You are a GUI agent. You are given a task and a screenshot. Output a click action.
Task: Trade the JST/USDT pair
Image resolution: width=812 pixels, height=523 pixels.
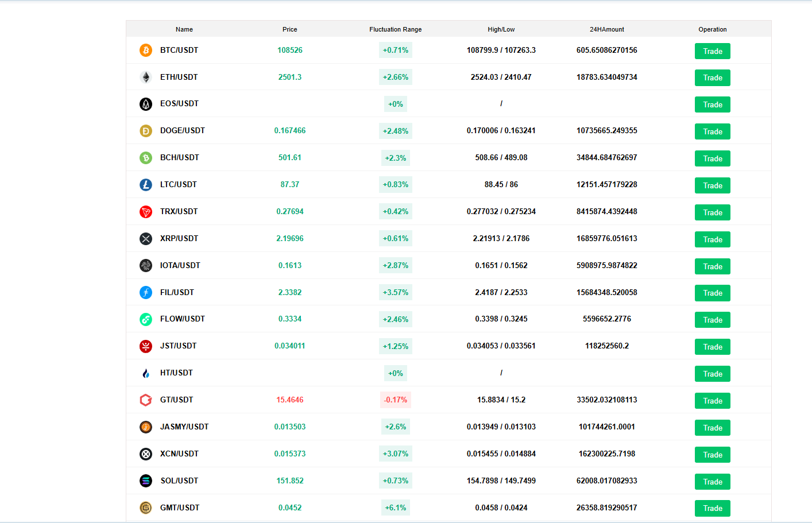pyautogui.click(x=713, y=347)
